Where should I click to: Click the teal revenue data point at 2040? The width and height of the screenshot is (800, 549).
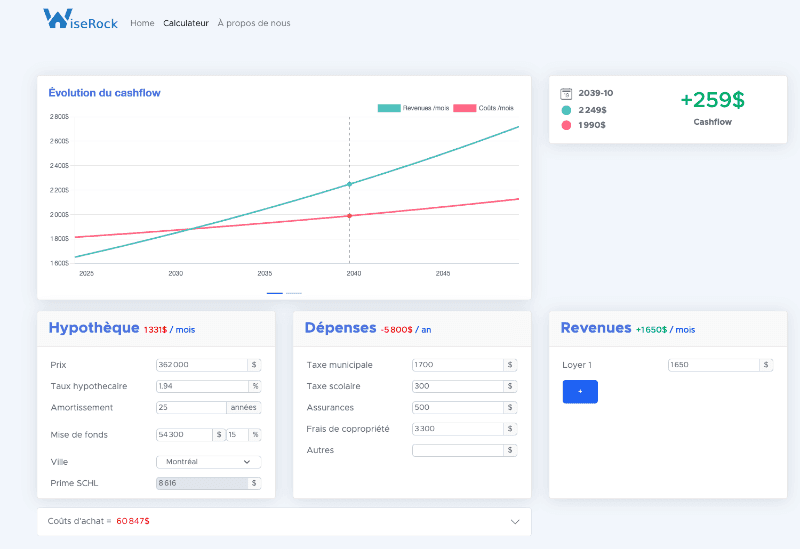tap(349, 184)
